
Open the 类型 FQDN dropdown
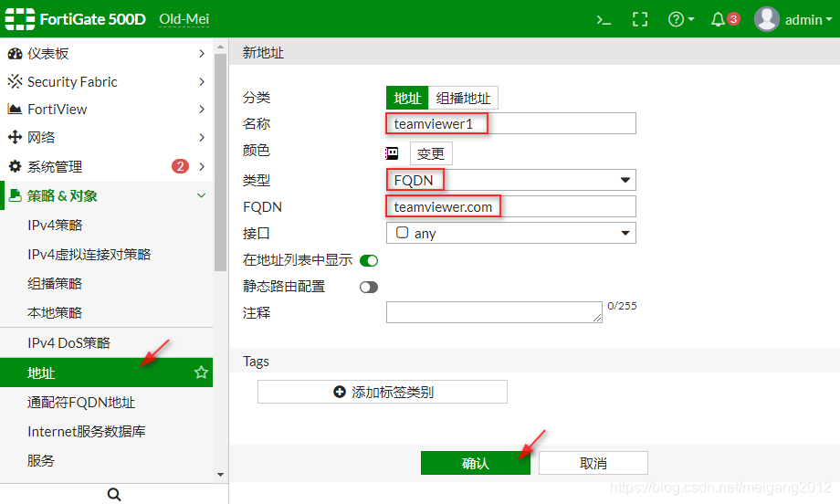click(511, 180)
